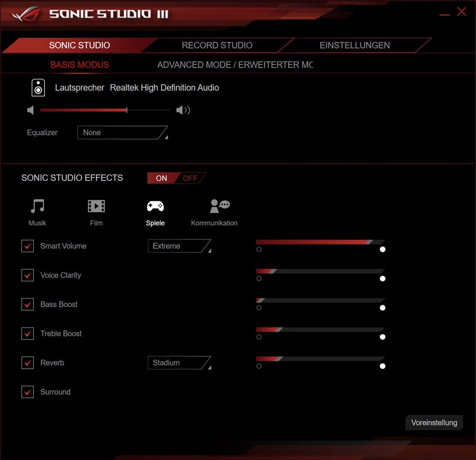
Task: Select the BASIS MODUS sub-tab
Action: (x=79, y=65)
